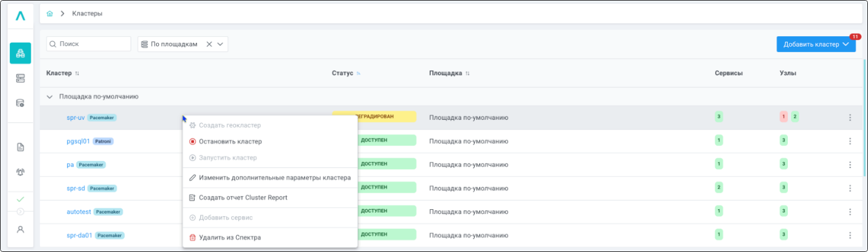Viewport: 868px width, 252px height.
Task: Open the spr-da01 cluster link
Action: click(x=79, y=236)
